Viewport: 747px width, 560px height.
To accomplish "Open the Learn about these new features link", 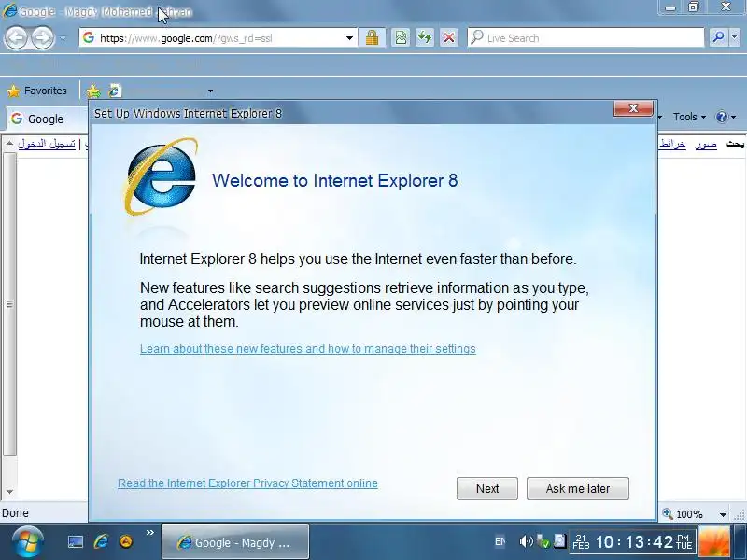I will click(x=308, y=349).
